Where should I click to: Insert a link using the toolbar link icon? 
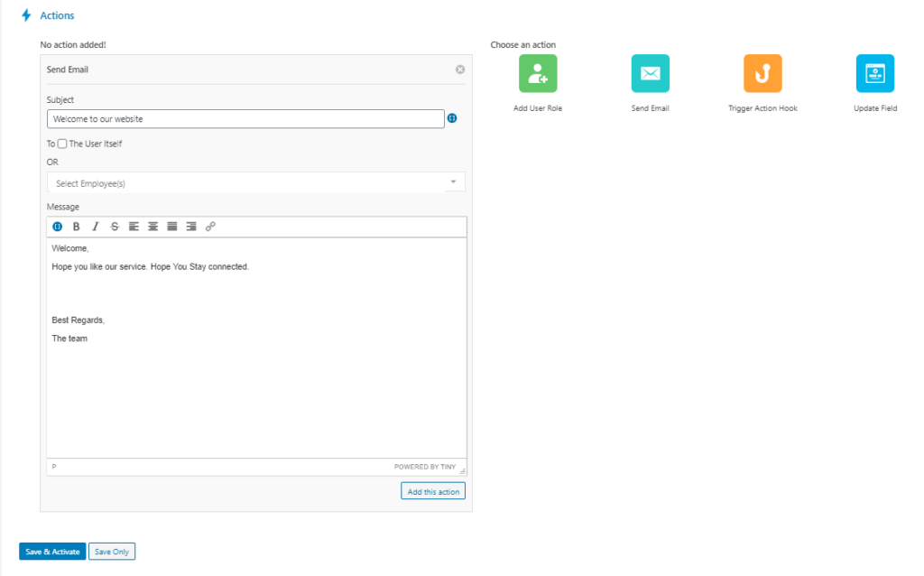(x=210, y=227)
